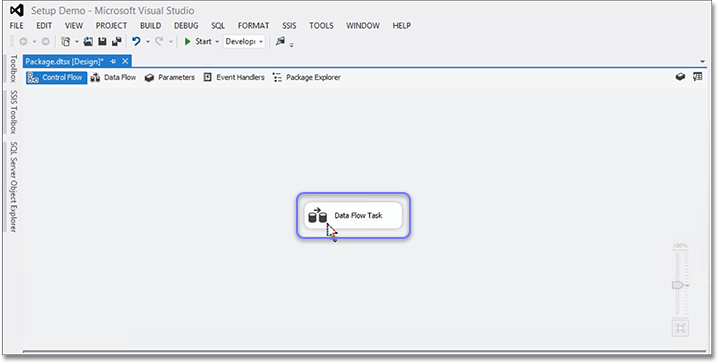The height and width of the screenshot is (363, 718).
Task: Click the Open File toolbar icon
Action: point(88,42)
